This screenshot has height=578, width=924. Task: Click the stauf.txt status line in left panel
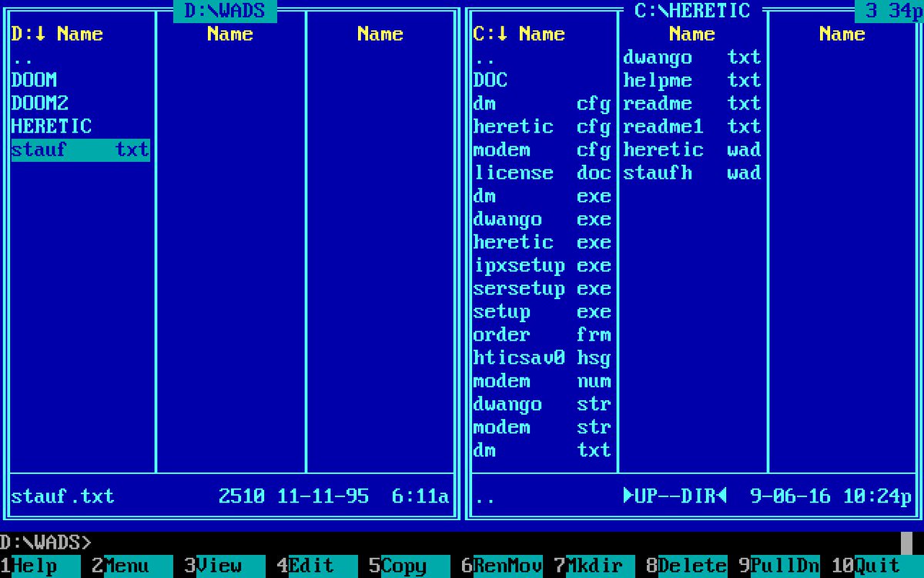pos(230,496)
